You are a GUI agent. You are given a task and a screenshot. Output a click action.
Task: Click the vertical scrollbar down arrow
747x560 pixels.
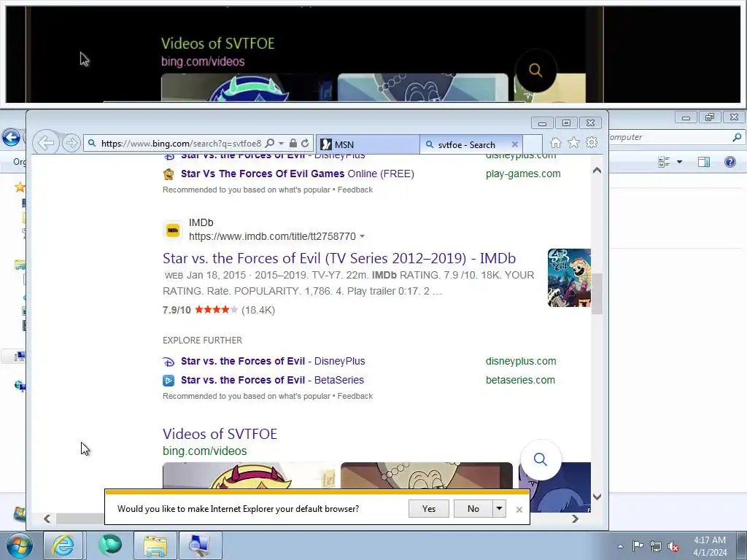pyautogui.click(x=597, y=497)
